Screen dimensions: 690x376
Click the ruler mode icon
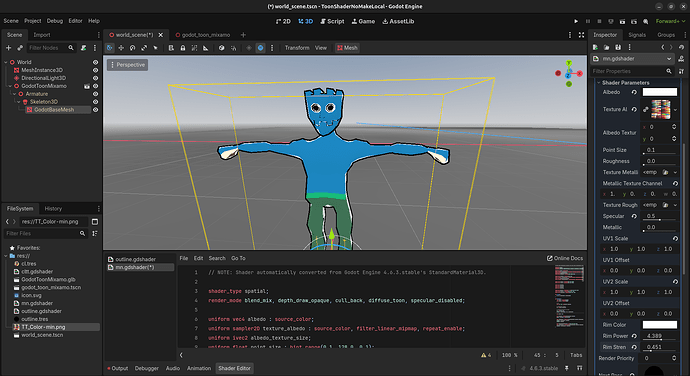[x=206, y=48]
